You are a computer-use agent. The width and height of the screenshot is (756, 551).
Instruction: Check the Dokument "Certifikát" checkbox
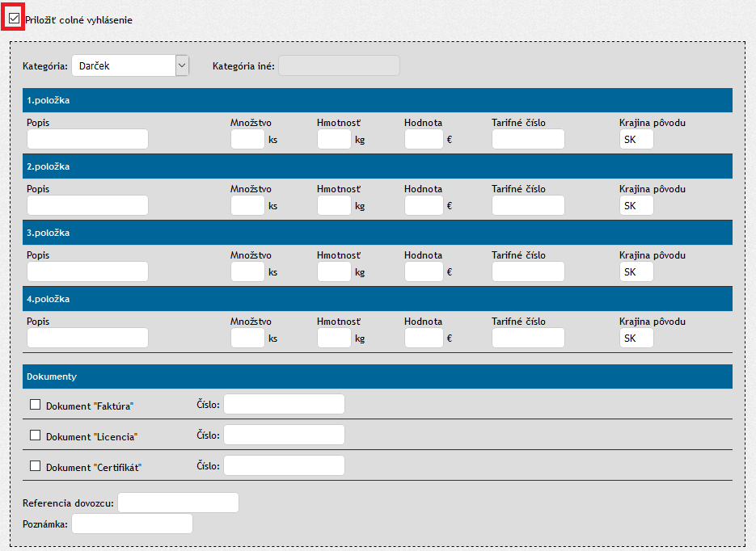click(x=35, y=466)
